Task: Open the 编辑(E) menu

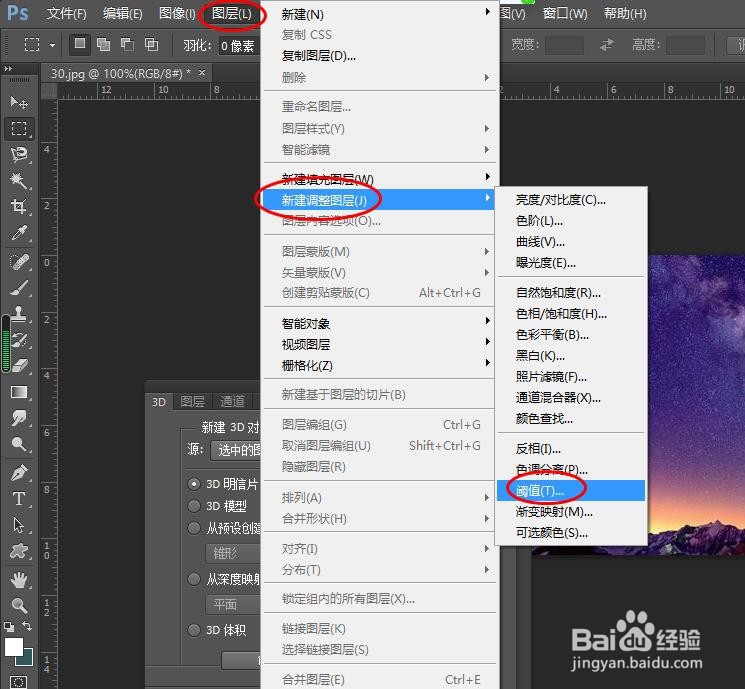Action: point(123,13)
